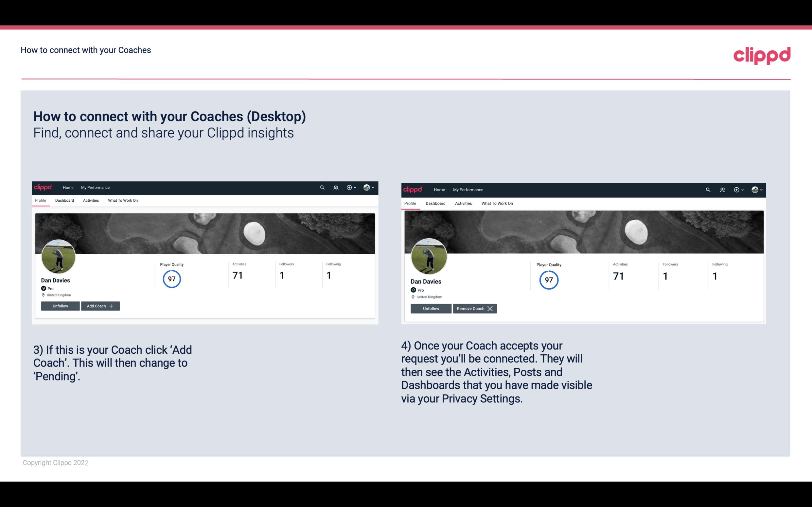Viewport: 812px width, 507px height.
Task: Click the 'Unfollow' button in right screenshot
Action: (x=430, y=308)
